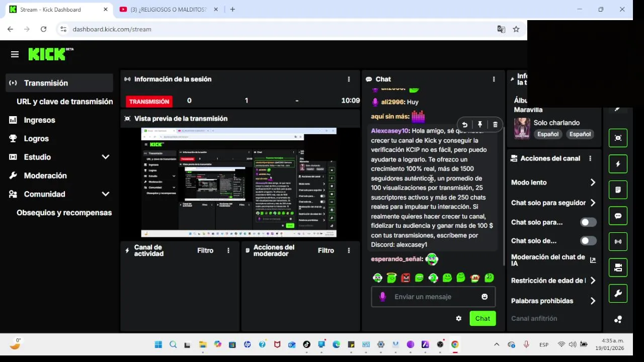Select the red angry emote in emote row

click(406, 278)
